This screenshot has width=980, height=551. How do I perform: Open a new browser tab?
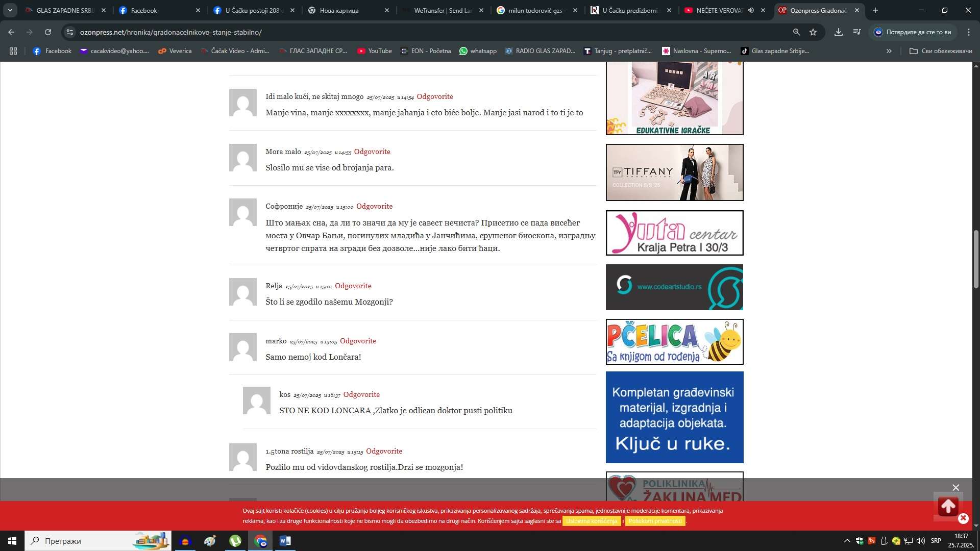[x=875, y=10]
